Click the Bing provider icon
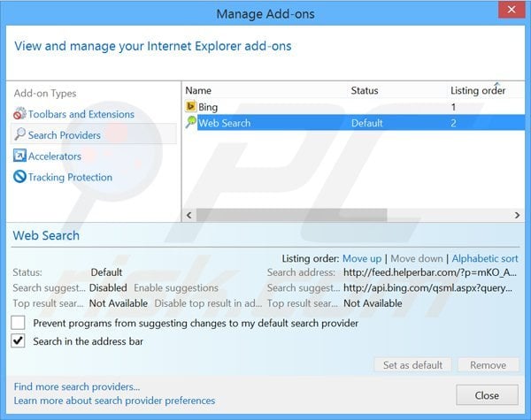The image size is (531, 420). pyautogui.click(x=190, y=107)
